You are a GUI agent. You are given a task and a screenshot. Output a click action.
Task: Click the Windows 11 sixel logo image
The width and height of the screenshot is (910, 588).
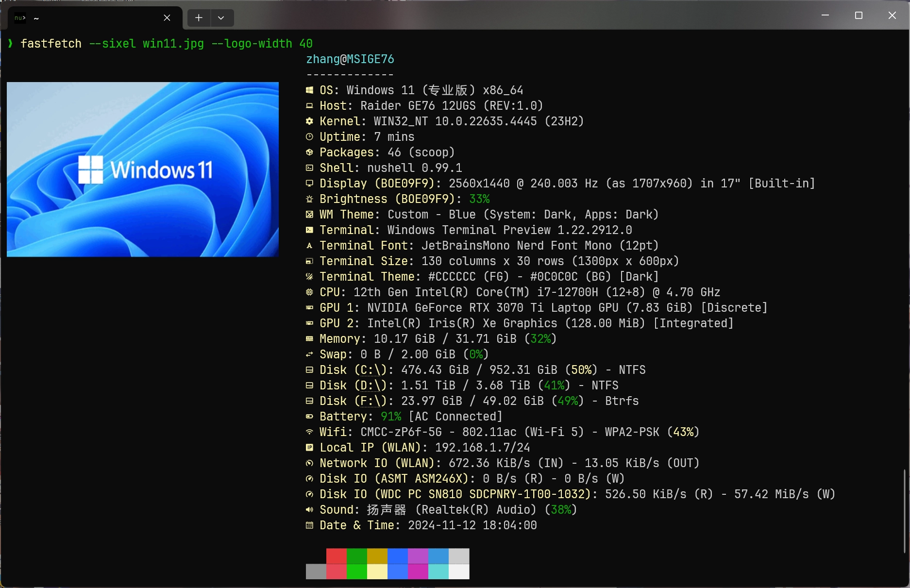pyautogui.click(x=143, y=169)
